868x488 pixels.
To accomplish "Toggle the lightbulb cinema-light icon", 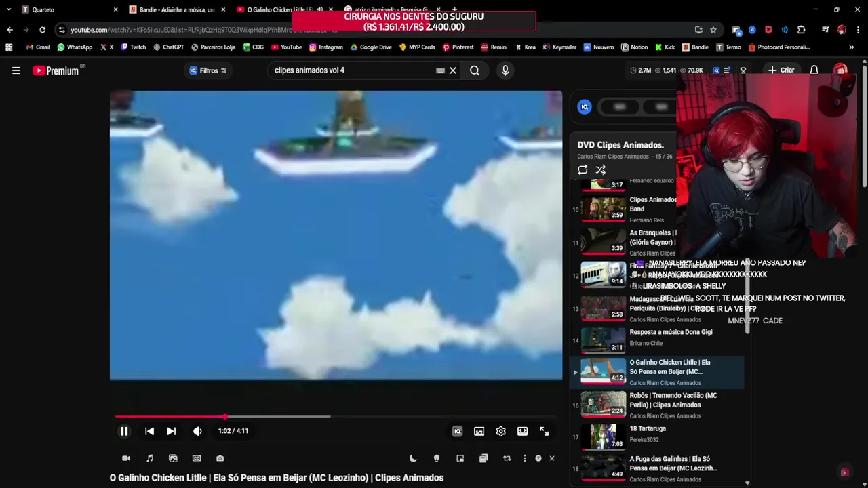I will 437,458.
